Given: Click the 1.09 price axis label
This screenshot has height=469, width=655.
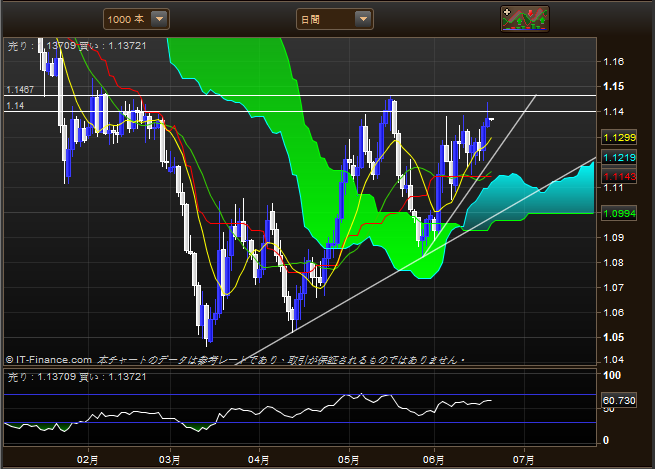Looking at the screenshot, I should point(614,238).
